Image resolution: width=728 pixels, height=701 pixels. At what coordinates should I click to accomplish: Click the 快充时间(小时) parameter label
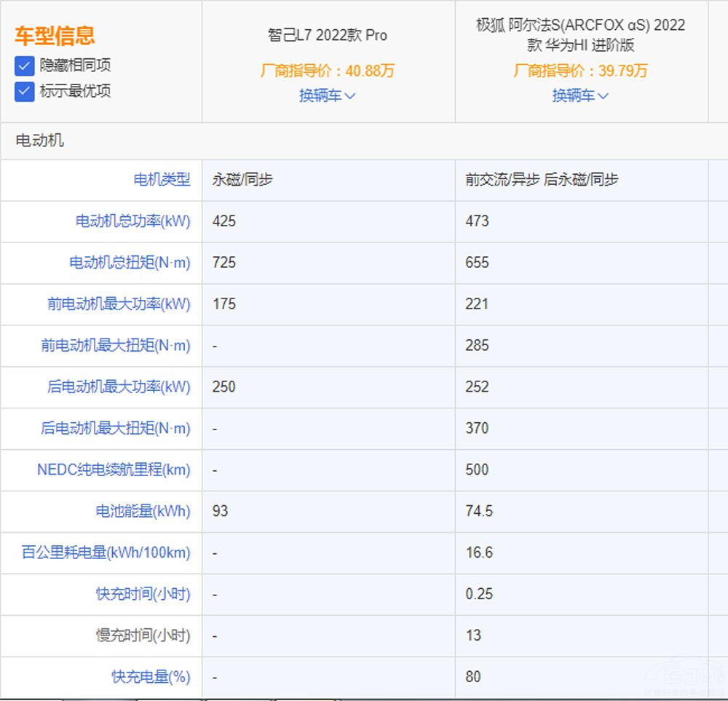(143, 595)
